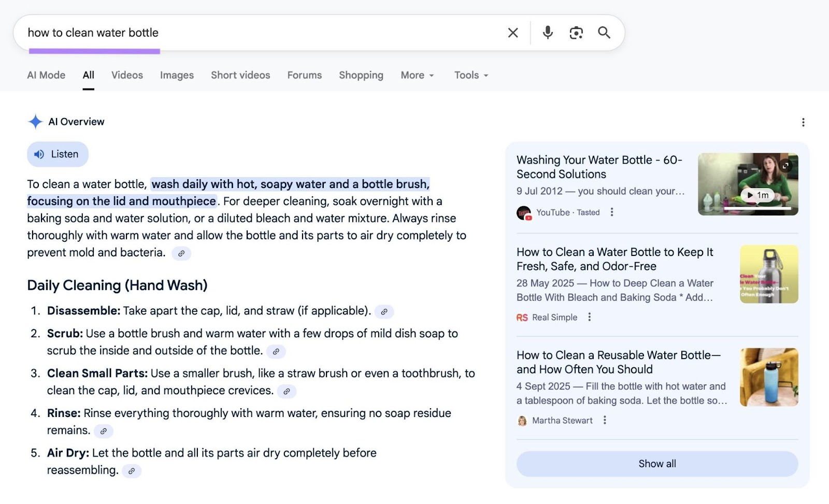Submit the search via the magnifying glass icon
The height and width of the screenshot is (504, 829).
tap(604, 32)
